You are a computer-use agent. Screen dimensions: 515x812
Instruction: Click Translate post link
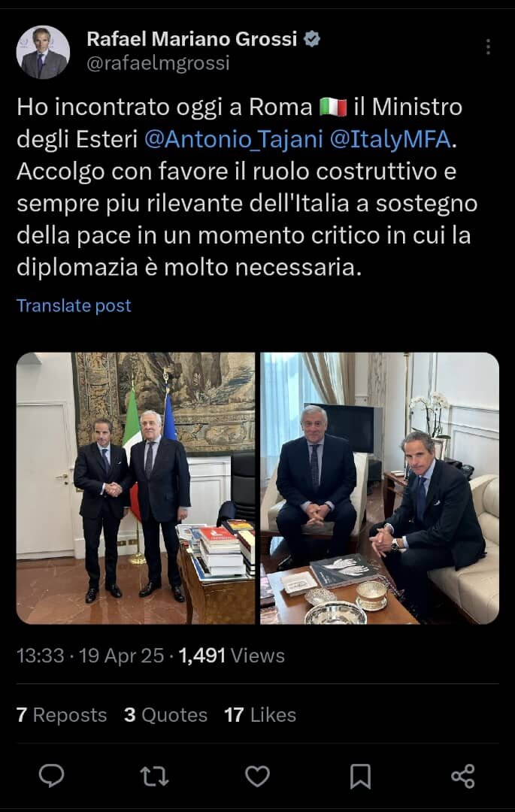click(x=74, y=305)
